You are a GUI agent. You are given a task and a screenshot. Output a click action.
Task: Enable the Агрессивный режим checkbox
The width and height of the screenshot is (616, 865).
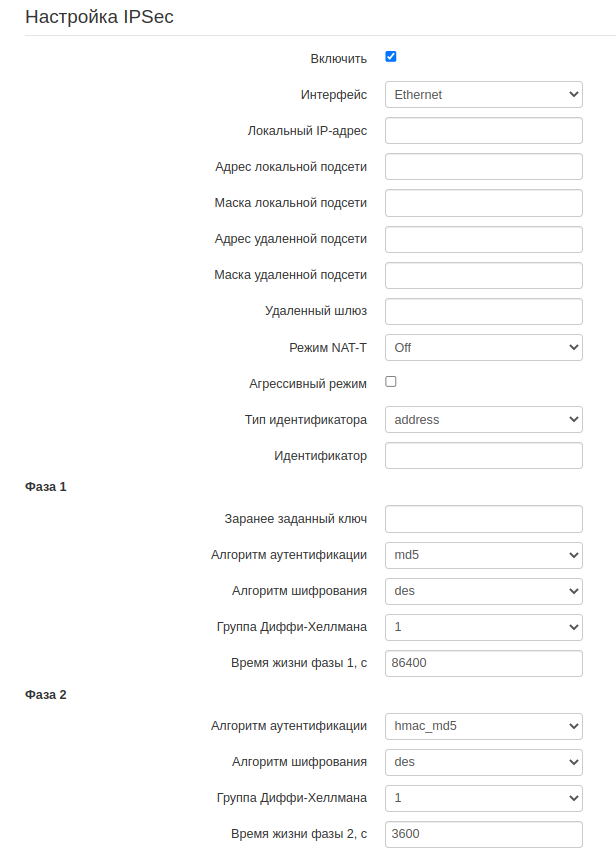pyautogui.click(x=391, y=382)
